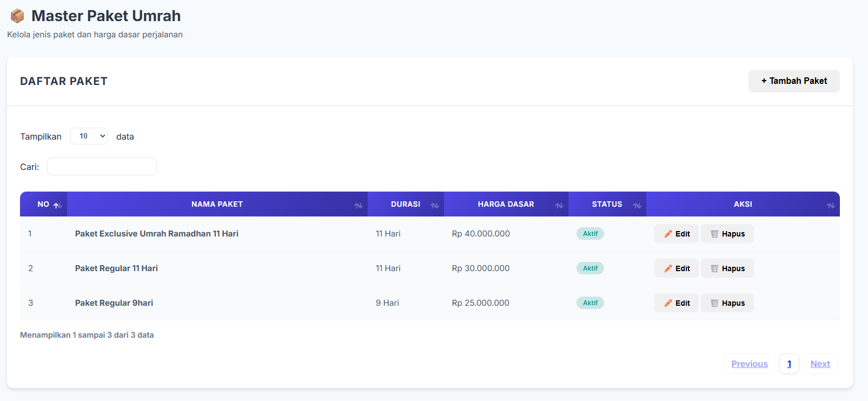Click sort icon in Status column header
This screenshot has width=868, height=401.
click(x=637, y=205)
